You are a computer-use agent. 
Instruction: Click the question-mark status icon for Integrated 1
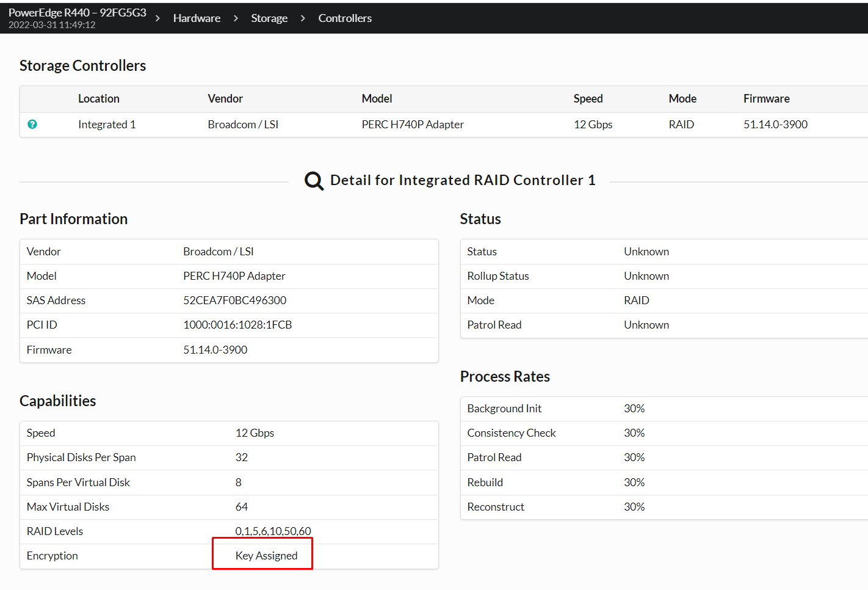point(32,125)
